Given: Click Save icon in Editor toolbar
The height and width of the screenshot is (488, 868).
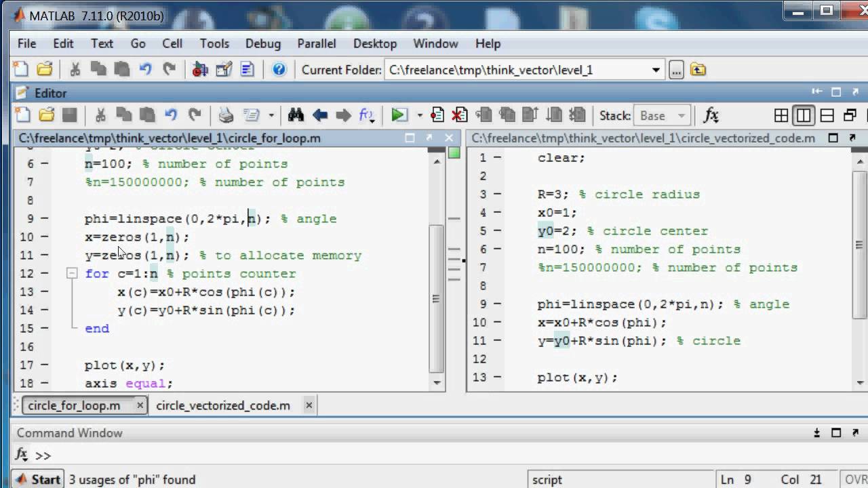Looking at the screenshot, I should (68, 115).
